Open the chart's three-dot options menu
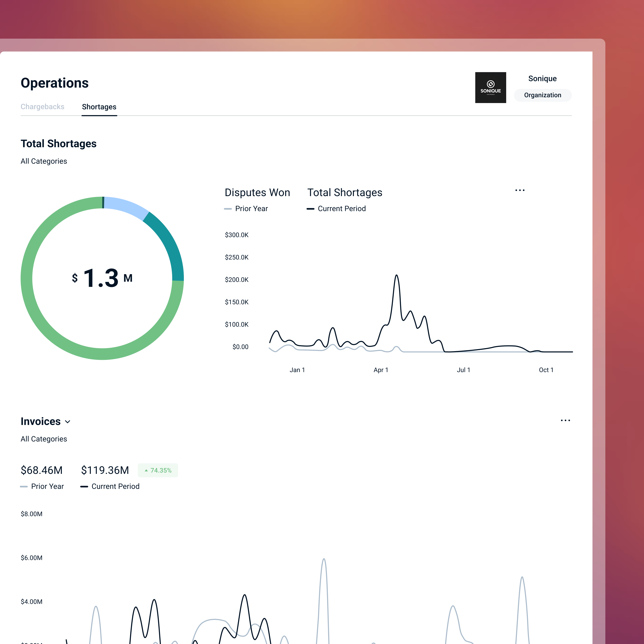 (x=520, y=190)
